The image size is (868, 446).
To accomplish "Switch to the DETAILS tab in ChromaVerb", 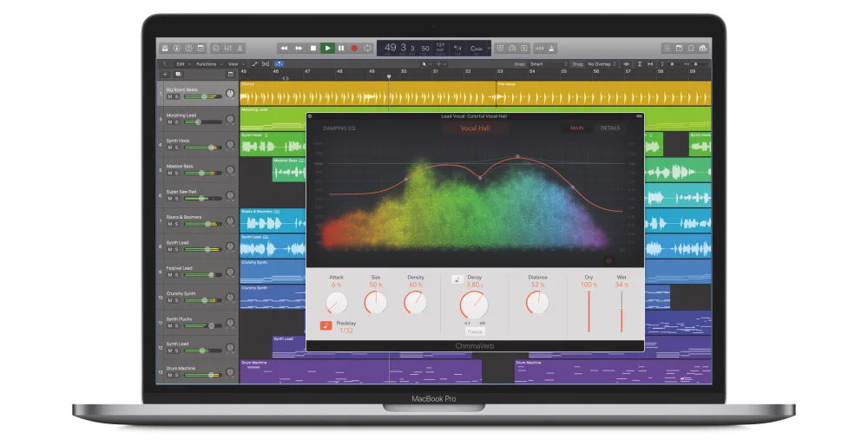I will (610, 128).
